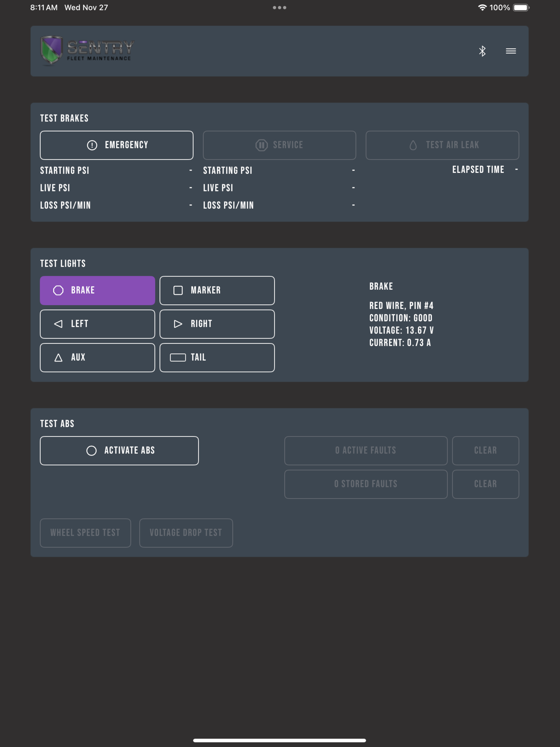Toggle the Marker light test
Image resolution: width=560 pixels, height=747 pixels.
coord(217,290)
